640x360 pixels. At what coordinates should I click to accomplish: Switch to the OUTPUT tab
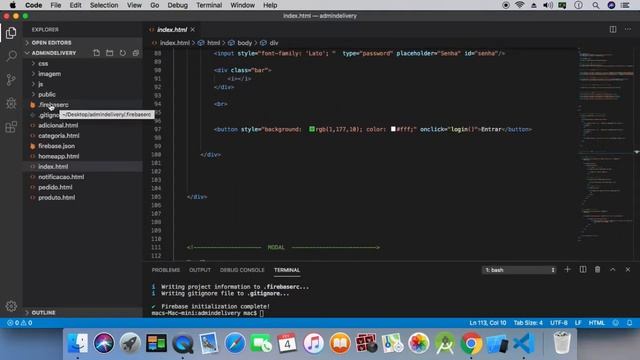pyautogui.click(x=200, y=270)
